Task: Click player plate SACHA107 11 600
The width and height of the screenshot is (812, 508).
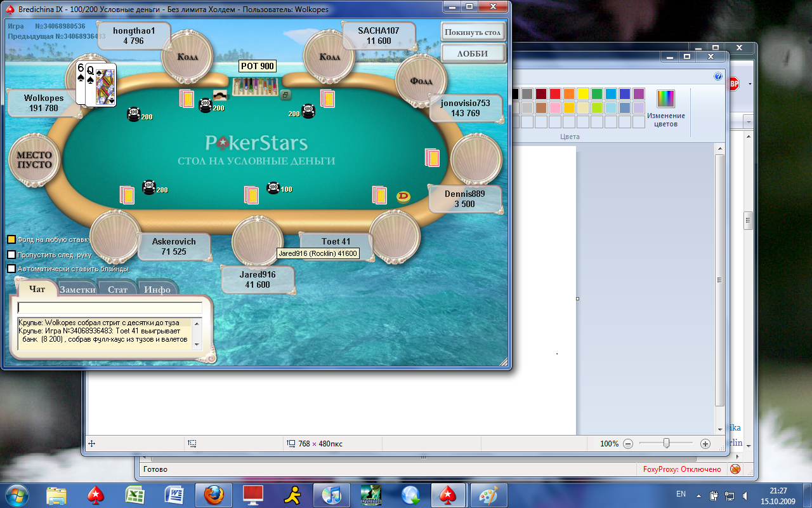Action: [x=379, y=36]
